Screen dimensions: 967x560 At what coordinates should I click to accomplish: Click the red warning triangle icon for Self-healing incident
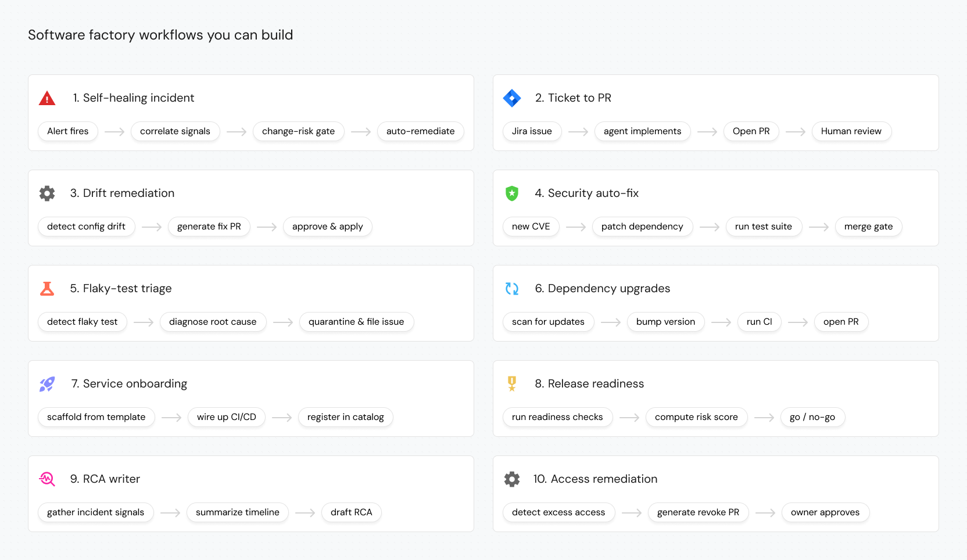click(x=47, y=98)
